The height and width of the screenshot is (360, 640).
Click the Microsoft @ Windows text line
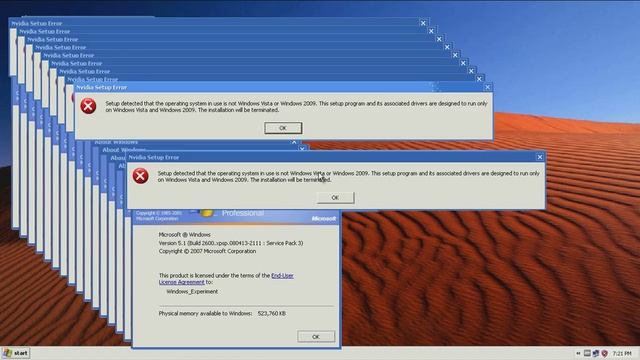pos(184,235)
